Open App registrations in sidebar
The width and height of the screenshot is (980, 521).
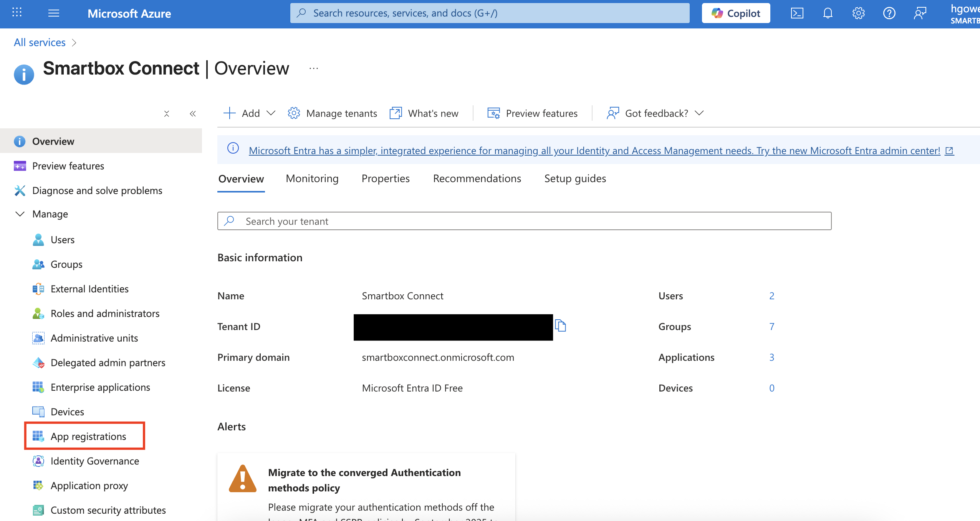click(x=88, y=436)
